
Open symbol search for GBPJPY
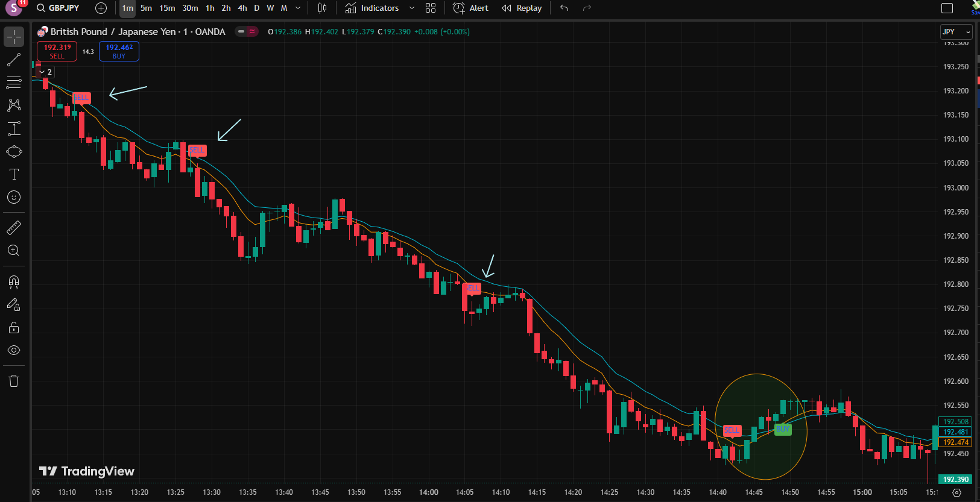pyautogui.click(x=58, y=8)
